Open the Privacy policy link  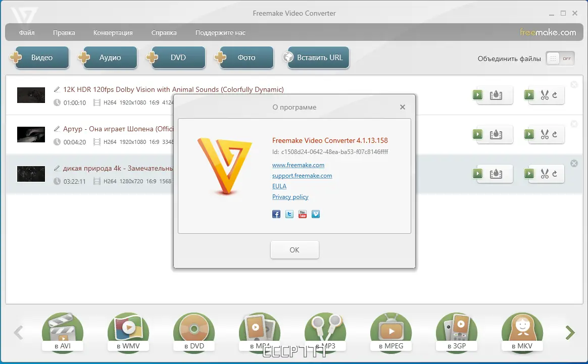point(290,197)
